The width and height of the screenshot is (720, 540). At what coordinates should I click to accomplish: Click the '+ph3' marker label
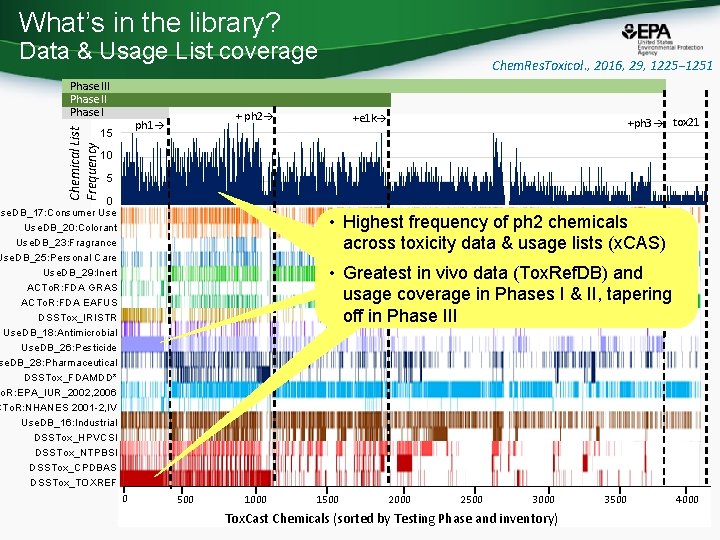pos(645,124)
